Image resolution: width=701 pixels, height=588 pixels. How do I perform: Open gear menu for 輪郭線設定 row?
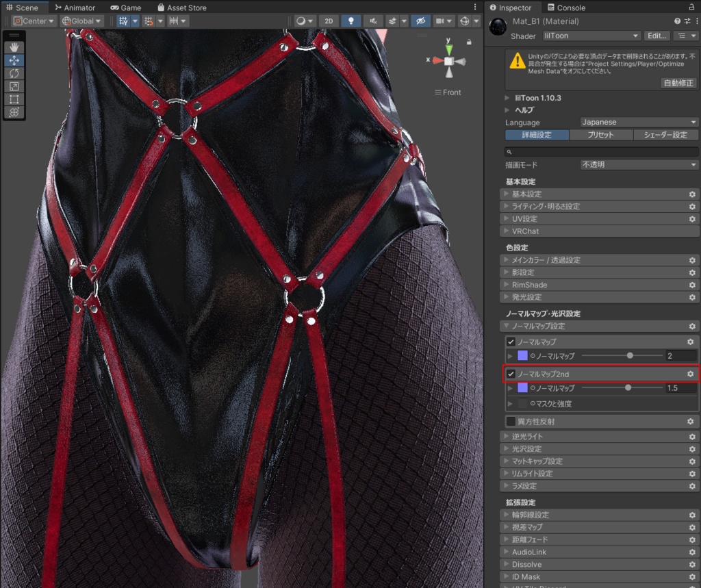point(692,515)
